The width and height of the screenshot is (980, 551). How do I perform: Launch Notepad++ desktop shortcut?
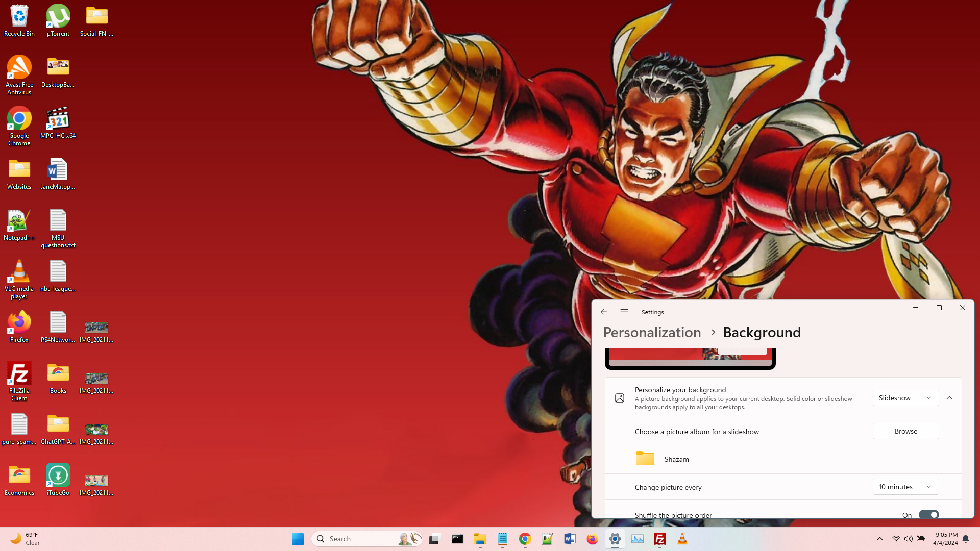19,225
